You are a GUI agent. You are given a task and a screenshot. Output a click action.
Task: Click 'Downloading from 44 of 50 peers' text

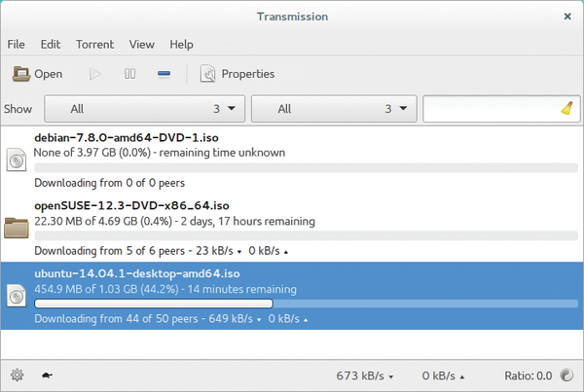(x=116, y=319)
